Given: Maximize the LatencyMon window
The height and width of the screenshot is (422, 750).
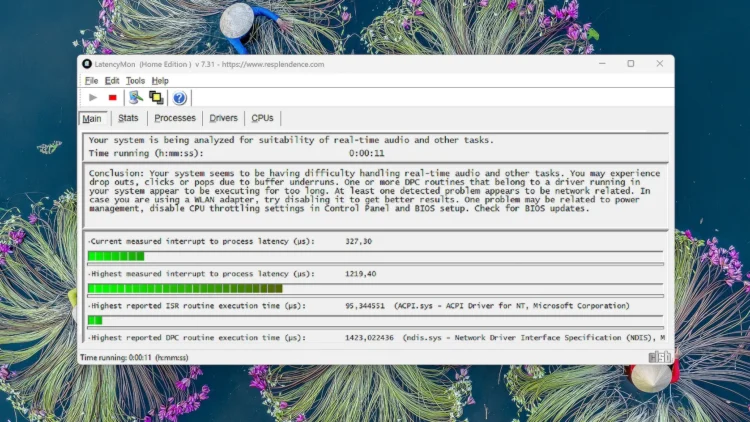Looking at the screenshot, I should point(630,64).
